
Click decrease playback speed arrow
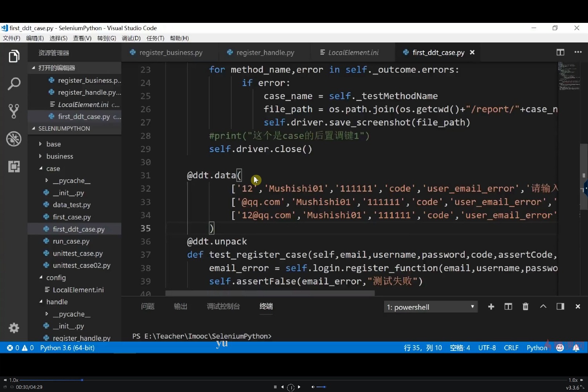5,380
